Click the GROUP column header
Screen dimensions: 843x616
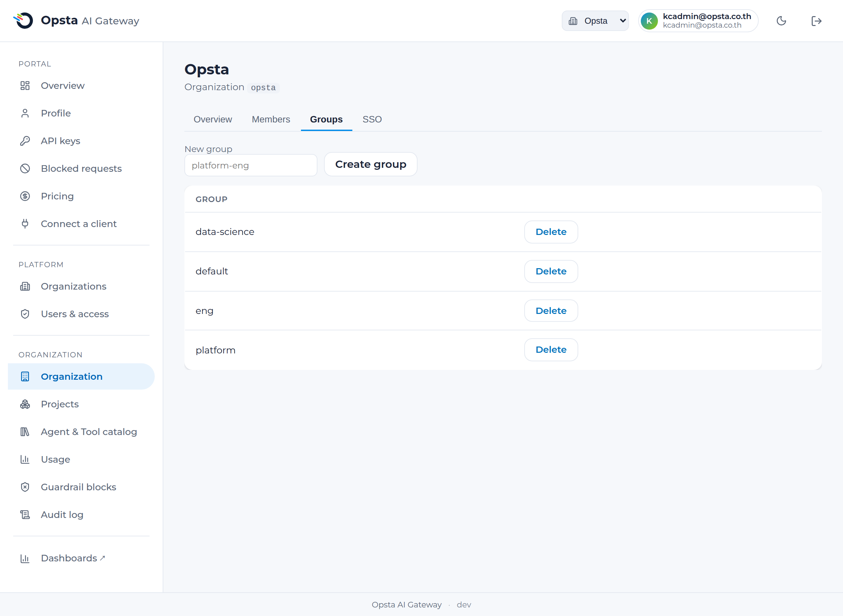coord(211,199)
